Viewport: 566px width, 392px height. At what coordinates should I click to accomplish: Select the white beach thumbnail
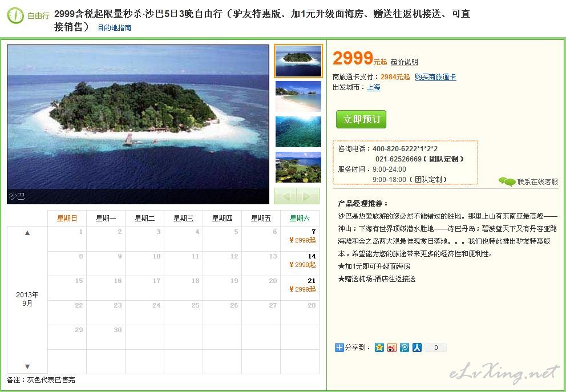[298, 96]
